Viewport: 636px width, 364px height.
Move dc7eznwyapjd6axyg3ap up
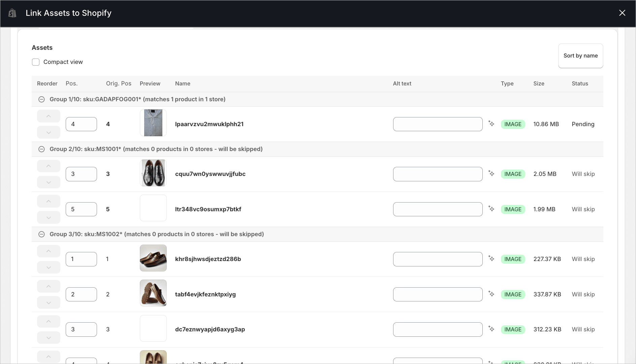(49, 321)
